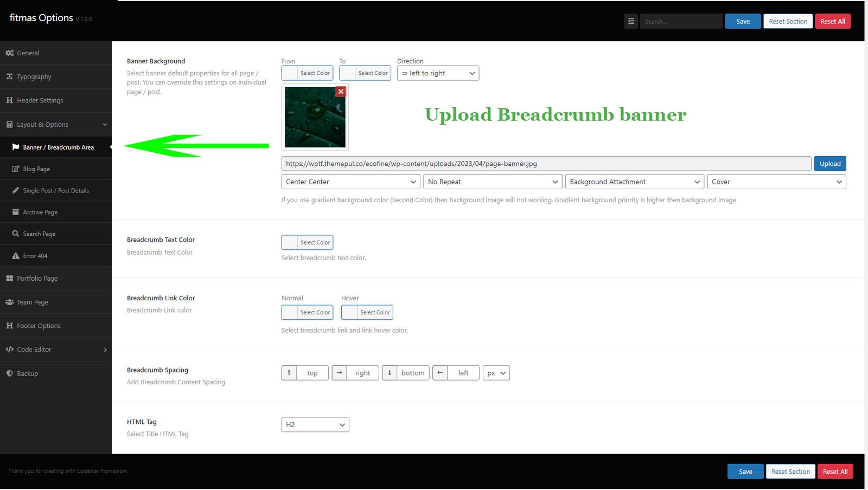Click the banner image URL field
The height and width of the screenshot is (490, 868).
tap(546, 164)
